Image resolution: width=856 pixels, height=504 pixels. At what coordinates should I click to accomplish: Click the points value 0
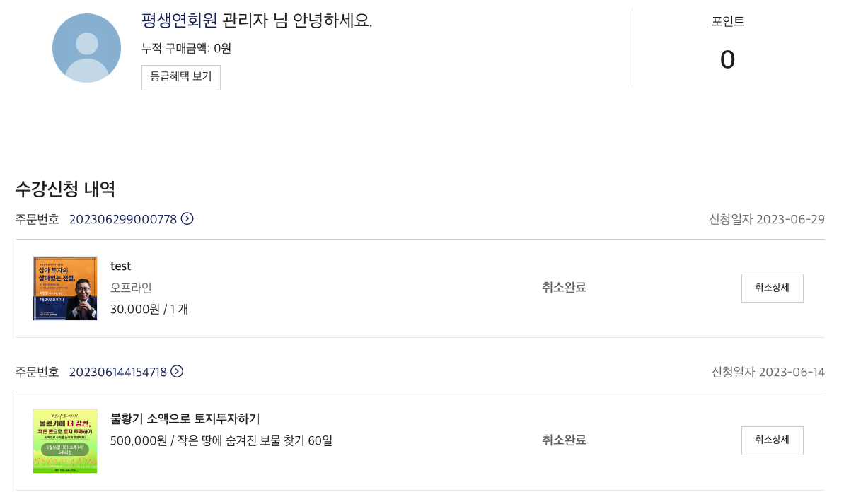tap(727, 60)
